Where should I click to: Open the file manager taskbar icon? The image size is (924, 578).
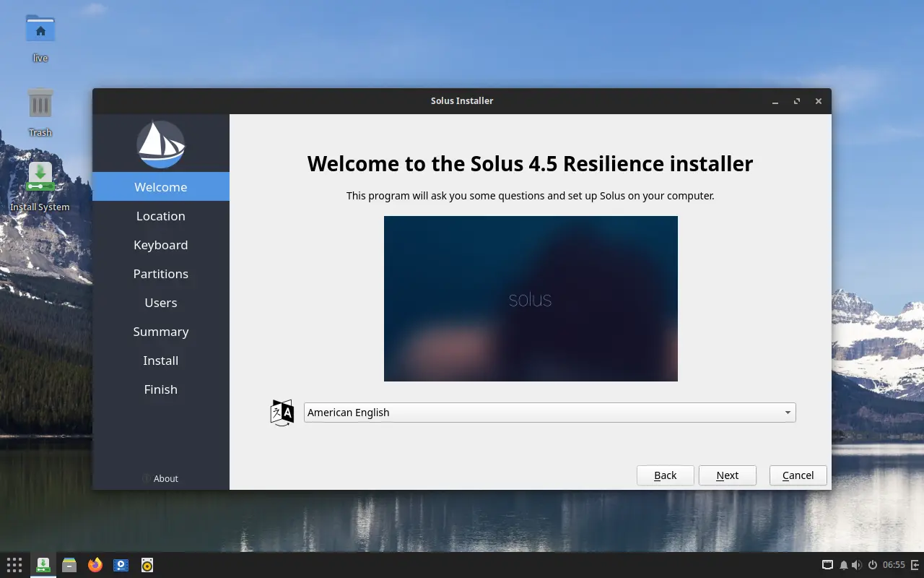click(69, 565)
